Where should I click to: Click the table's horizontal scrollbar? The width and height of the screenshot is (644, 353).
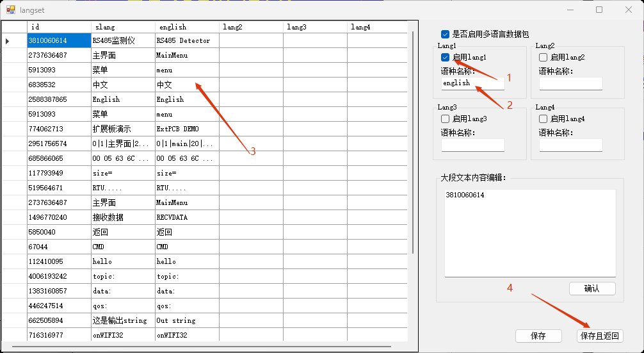pos(192,347)
